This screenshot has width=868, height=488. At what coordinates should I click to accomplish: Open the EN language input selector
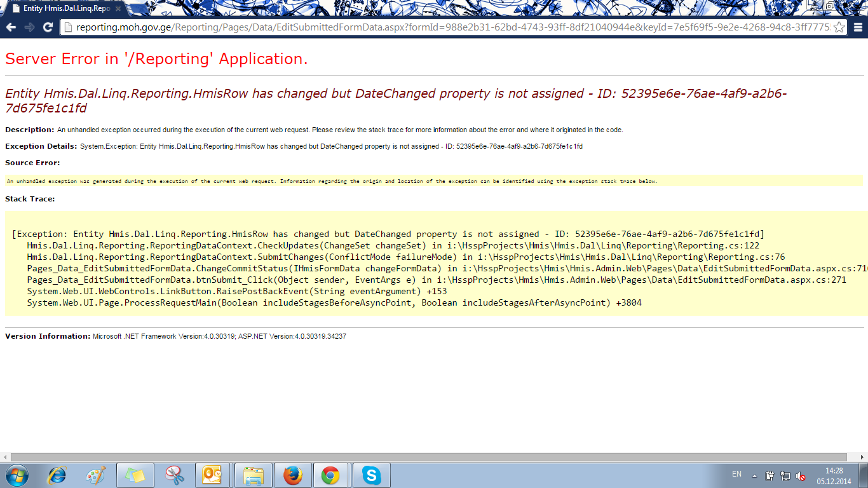tap(736, 474)
